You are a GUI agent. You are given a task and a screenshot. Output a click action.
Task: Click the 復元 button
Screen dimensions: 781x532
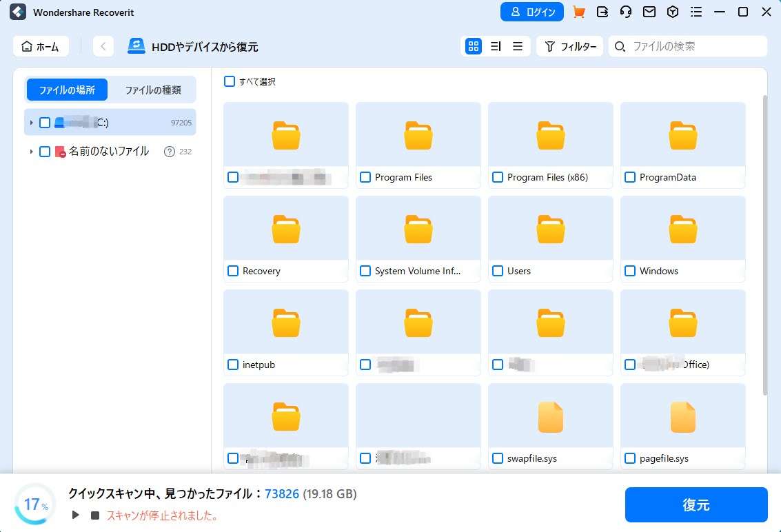click(x=696, y=504)
